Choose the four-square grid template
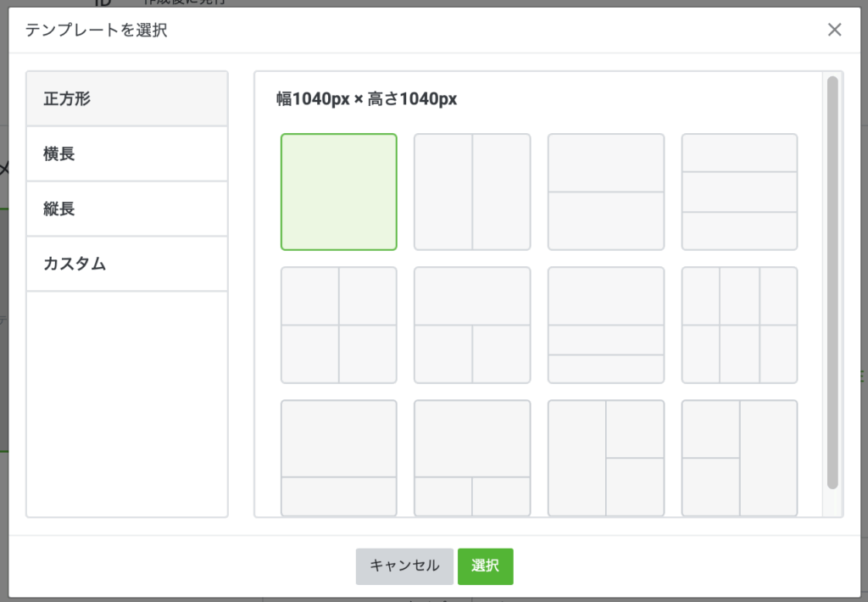868x602 pixels. click(338, 325)
